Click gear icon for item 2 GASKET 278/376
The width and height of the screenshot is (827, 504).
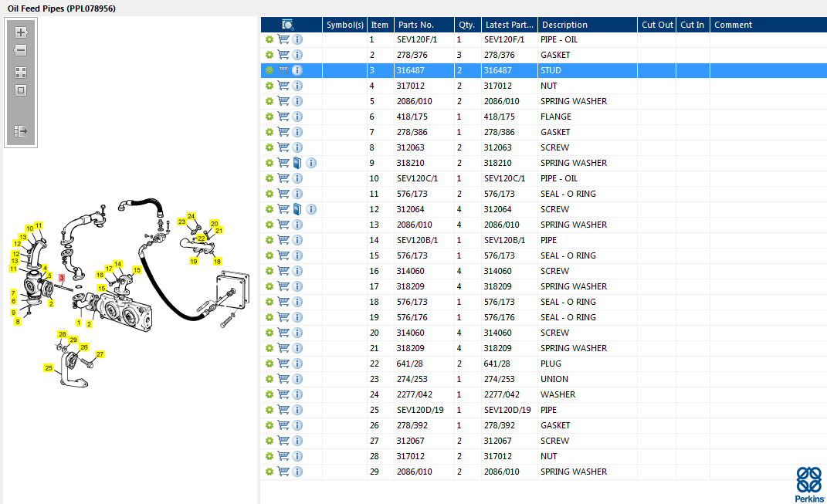[x=269, y=55]
